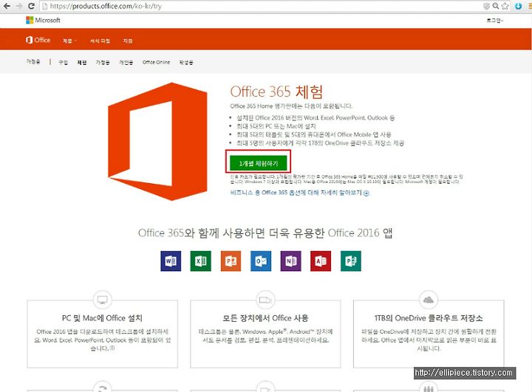Click the browser back arrow
Viewport: 532px width, 392px height.
[x=7, y=6]
